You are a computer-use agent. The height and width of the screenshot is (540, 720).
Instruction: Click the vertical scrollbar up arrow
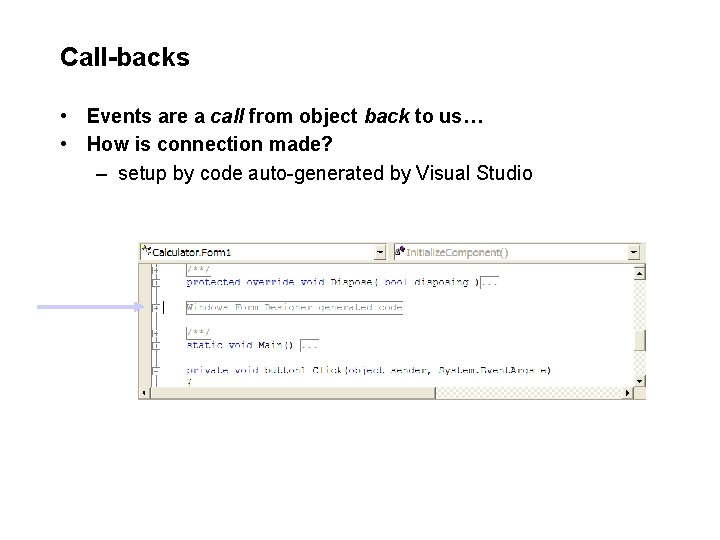pyautogui.click(x=639, y=273)
